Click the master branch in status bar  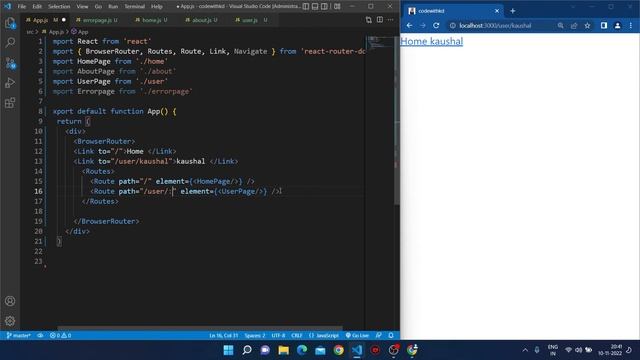coord(18,336)
